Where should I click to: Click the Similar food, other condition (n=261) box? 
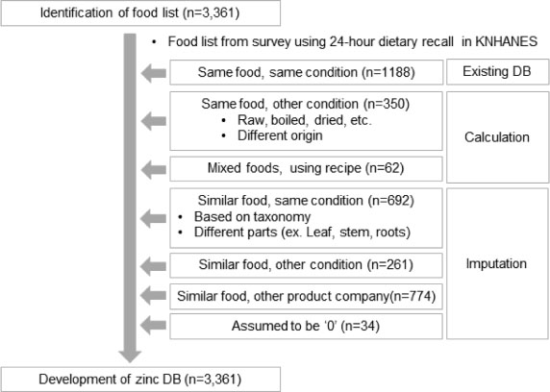click(306, 265)
